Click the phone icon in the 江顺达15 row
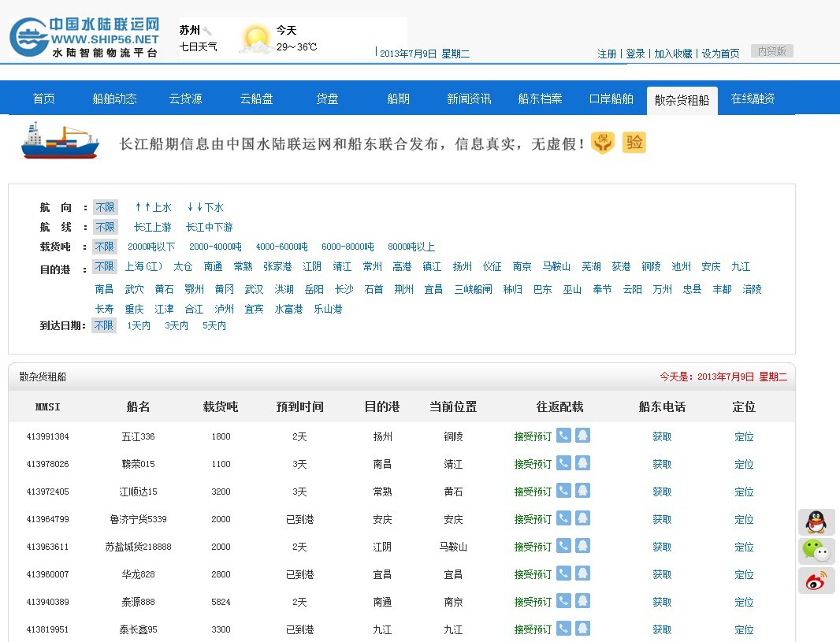840x642 pixels. pos(563,491)
